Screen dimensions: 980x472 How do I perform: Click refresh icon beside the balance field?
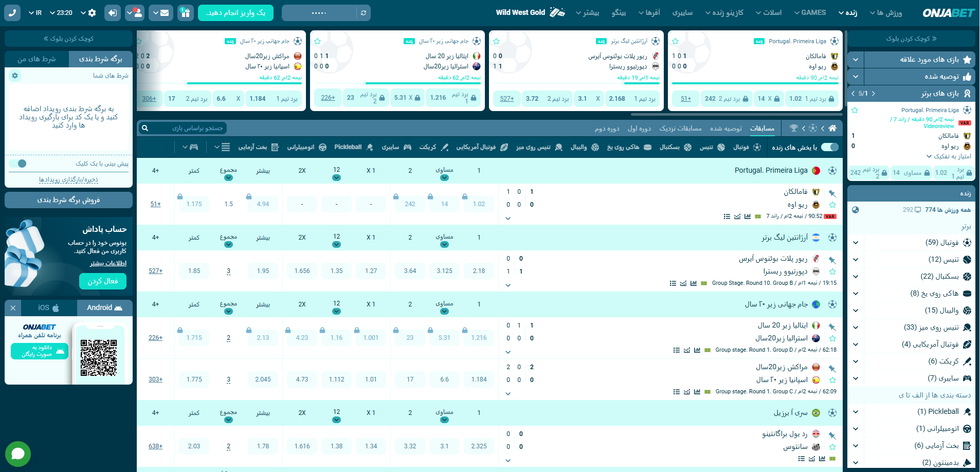tap(364, 13)
